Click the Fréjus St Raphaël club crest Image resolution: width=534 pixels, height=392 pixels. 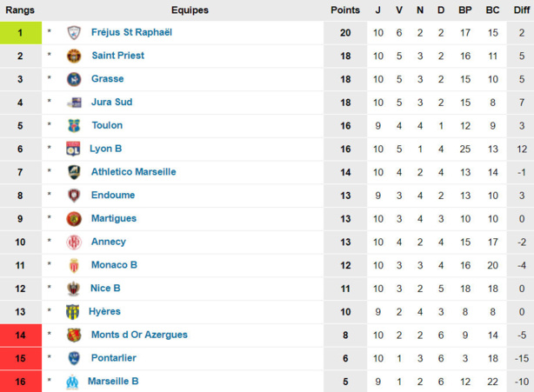tap(74, 33)
